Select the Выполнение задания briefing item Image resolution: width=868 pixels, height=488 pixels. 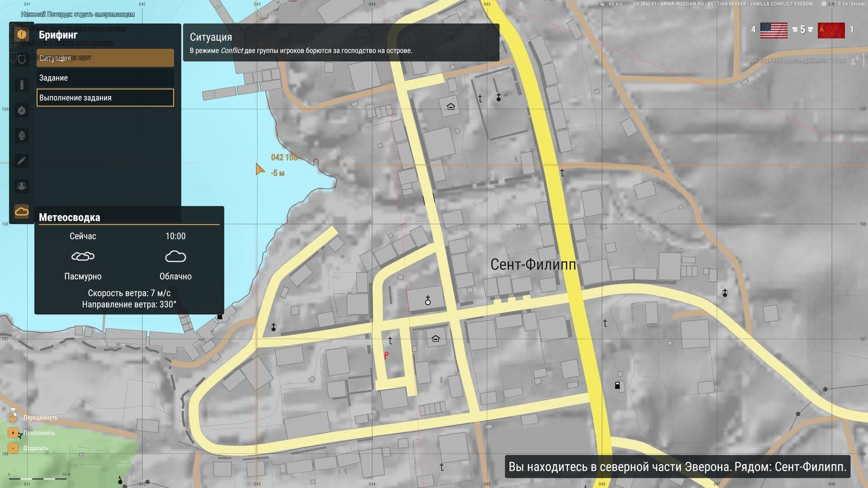(105, 98)
